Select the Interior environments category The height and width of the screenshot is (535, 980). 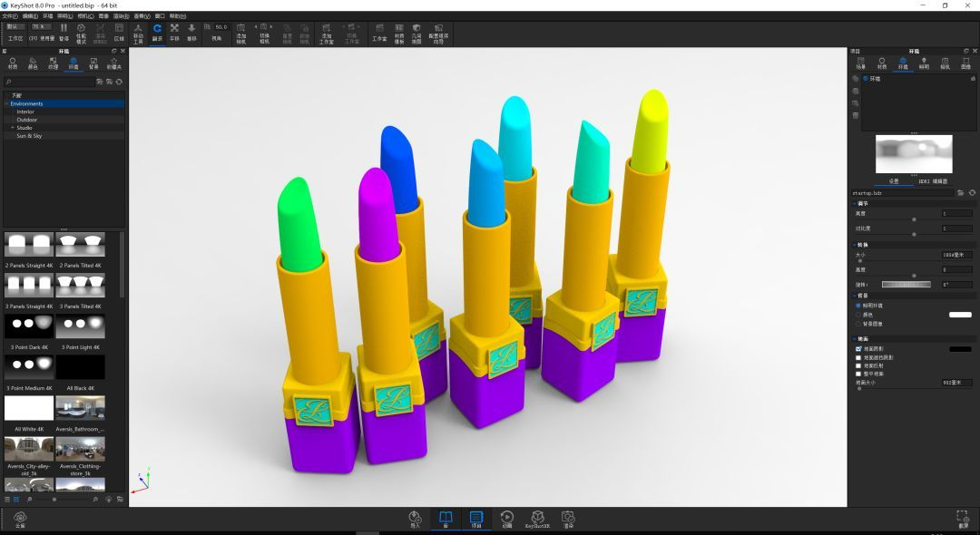pos(25,112)
